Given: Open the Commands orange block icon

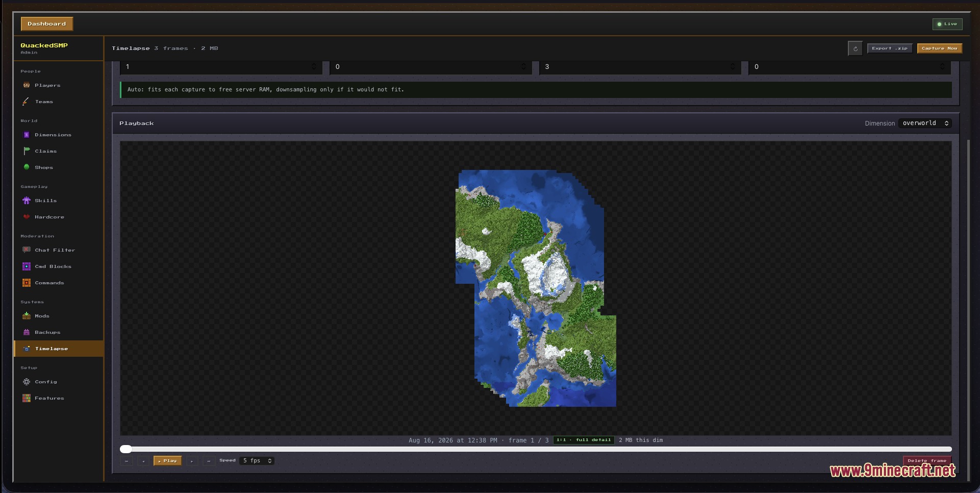Looking at the screenshot, I should pyautogui.click(x=27, y=283).
